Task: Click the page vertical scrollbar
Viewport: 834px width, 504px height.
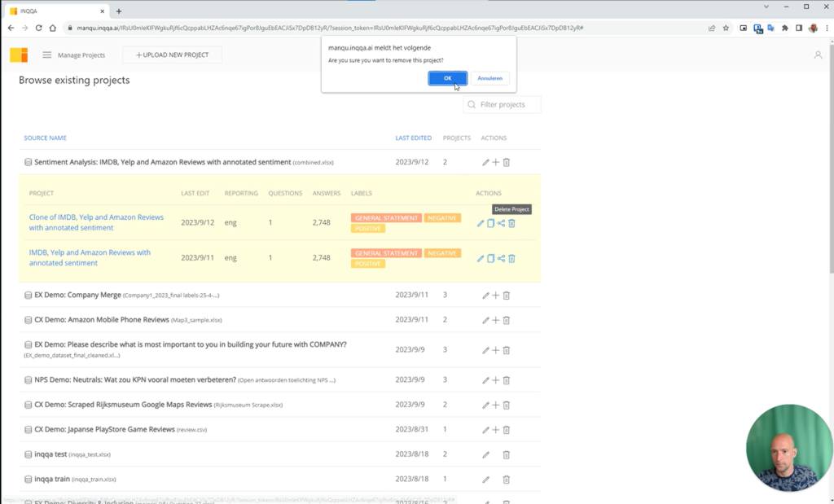Action: 830,160
